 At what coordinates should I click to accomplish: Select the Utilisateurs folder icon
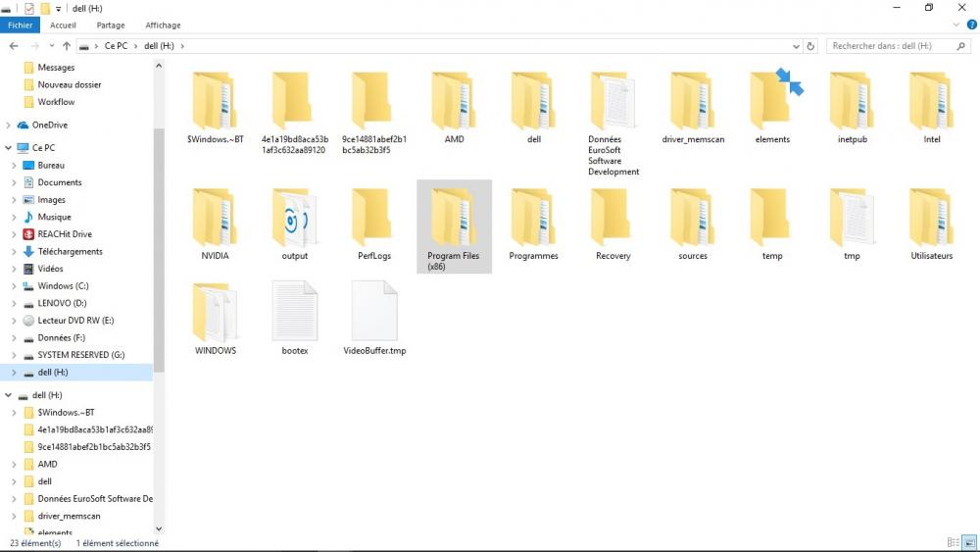click(932, 217)
